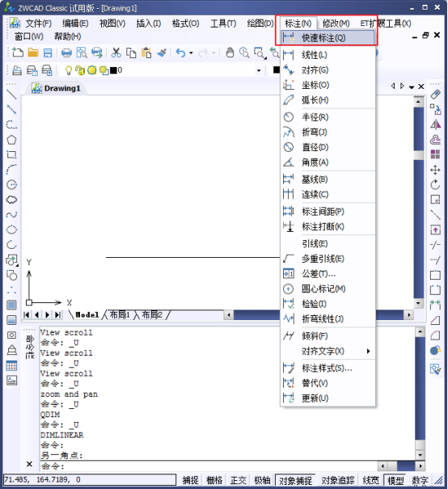Select the Spline tool
This screenshot has height=489, width=448.
click(x=11, y=215)
